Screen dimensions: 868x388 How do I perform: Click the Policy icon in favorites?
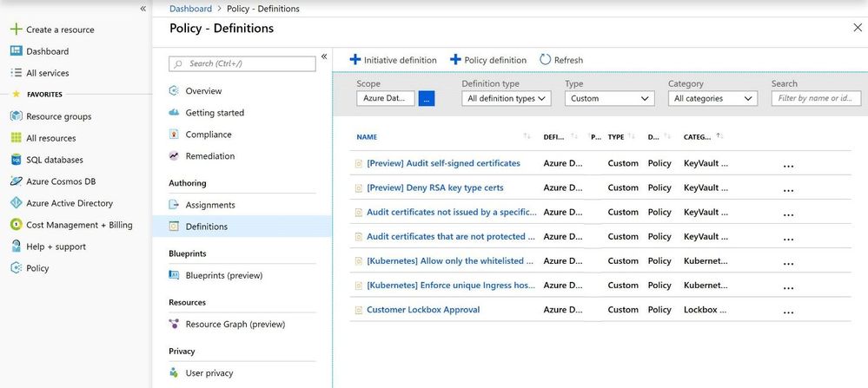(x=17, y=268)
